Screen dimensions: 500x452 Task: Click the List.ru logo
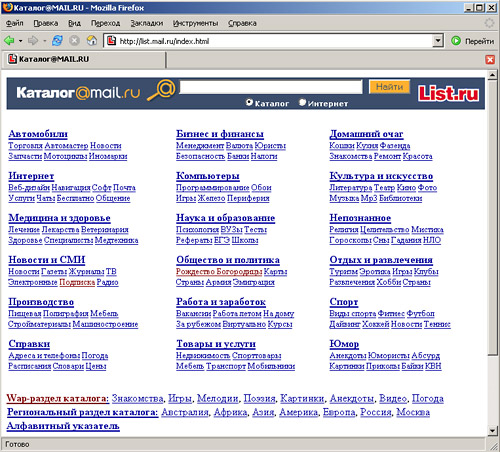tap(448, 93)
